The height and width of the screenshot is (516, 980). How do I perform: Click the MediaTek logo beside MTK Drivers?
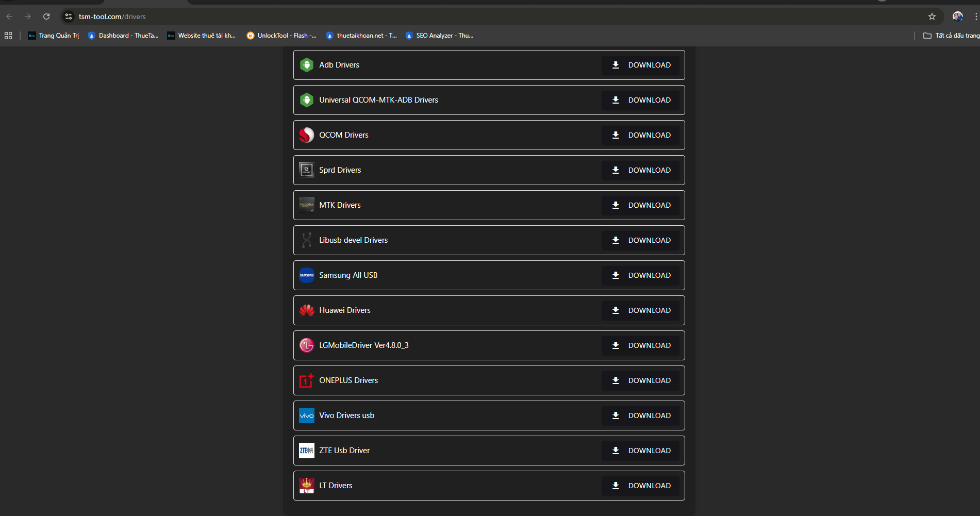click(x=307, y=205)
